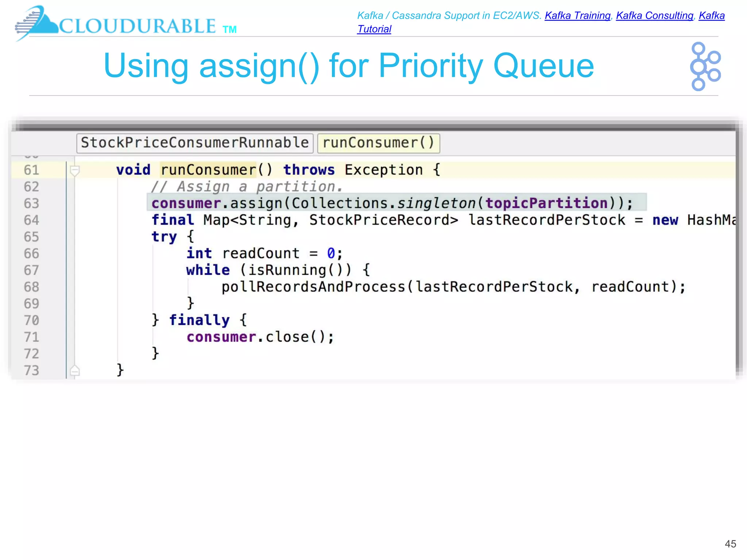Click the fold end marker at line 73
The height and width of the screenshot is (560, 747).
coord(75,371)
